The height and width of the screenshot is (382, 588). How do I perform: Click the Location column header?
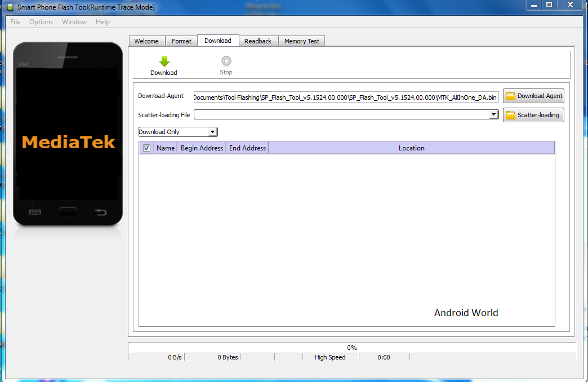point(411,148)
